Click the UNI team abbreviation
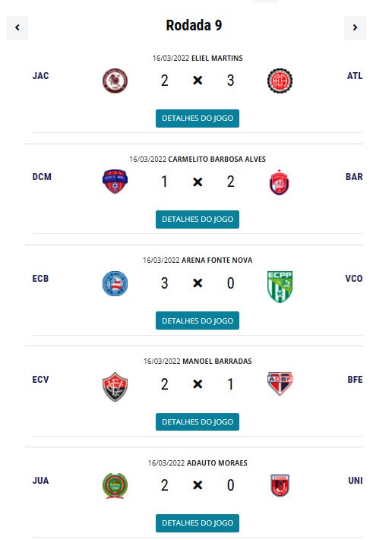 click(355, 481)
